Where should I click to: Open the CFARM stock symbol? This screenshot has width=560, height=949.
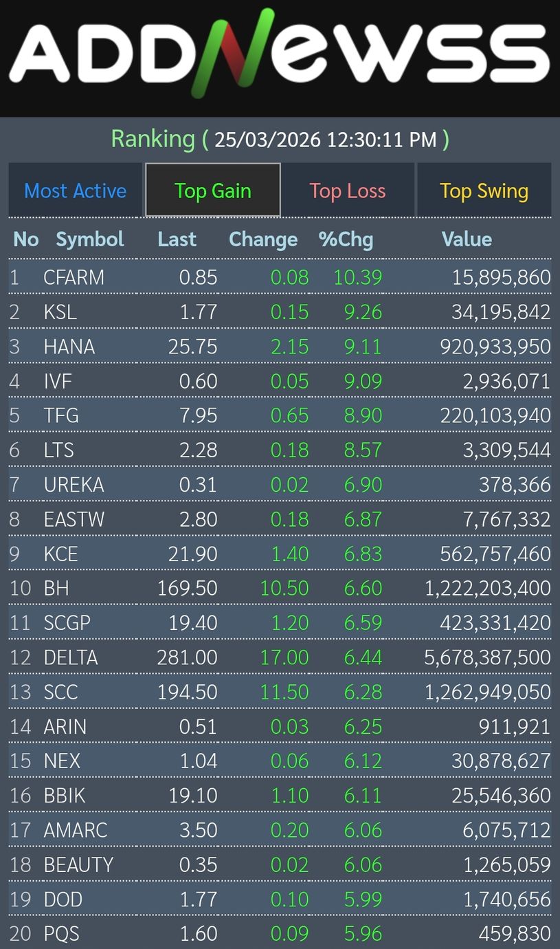coord(74,277)
